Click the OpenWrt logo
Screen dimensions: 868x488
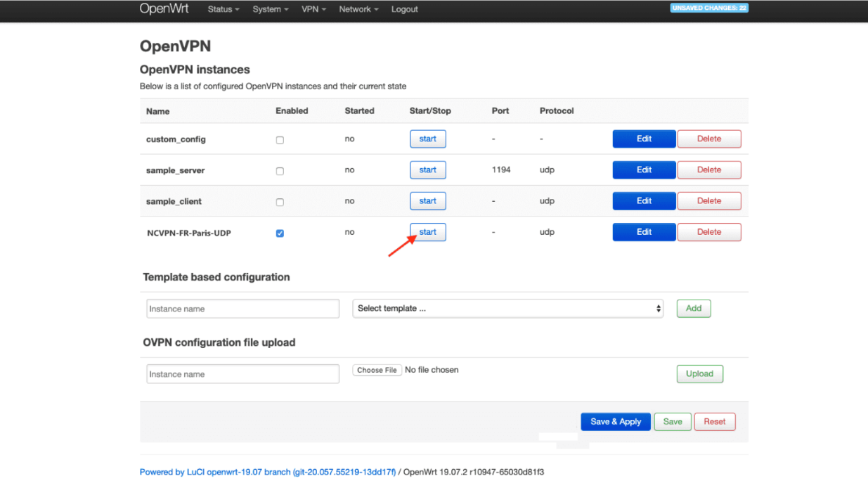(x=164, y=9)
